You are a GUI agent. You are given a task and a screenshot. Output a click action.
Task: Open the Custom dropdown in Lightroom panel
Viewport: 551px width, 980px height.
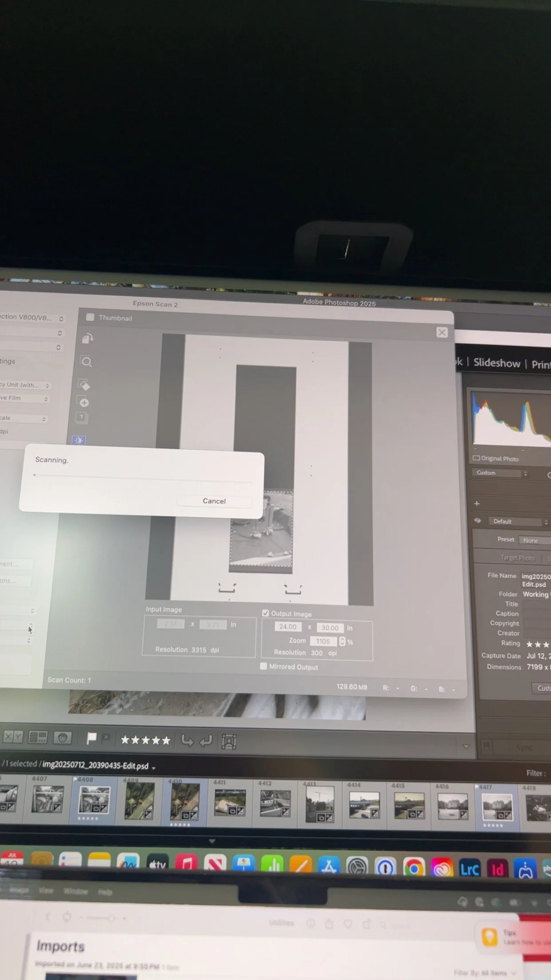pyautogui.click(x=500, y=473)
